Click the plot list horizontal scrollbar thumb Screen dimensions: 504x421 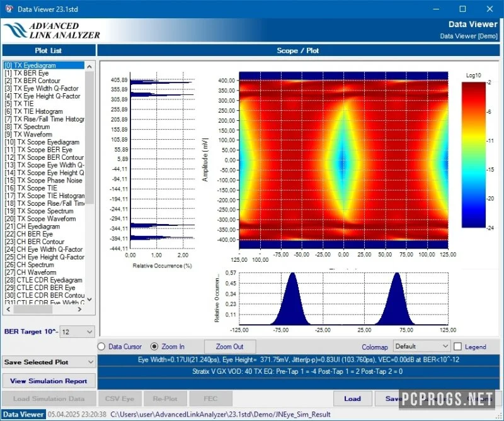(x=33, y=309)
